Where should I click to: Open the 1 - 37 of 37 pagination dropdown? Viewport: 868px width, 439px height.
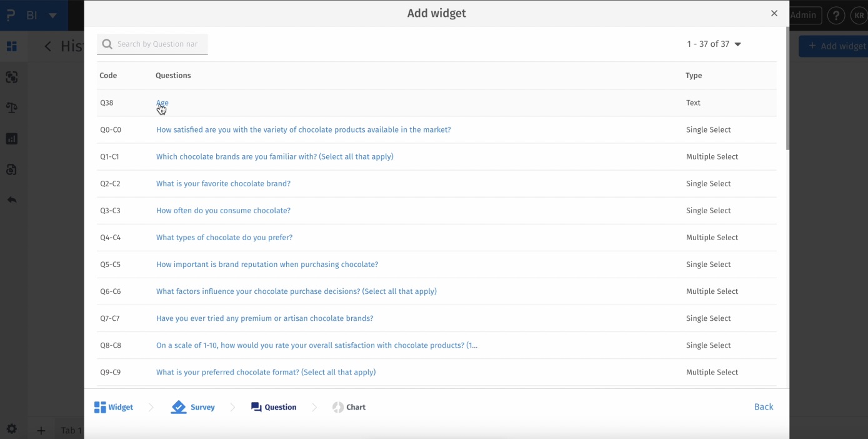(x=714, y=44)
